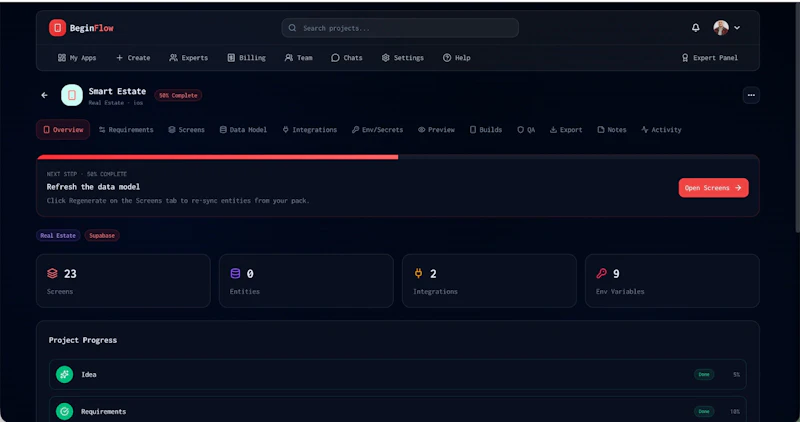Switch to the Screens tab
800x422 pixels.
point(186,130)
